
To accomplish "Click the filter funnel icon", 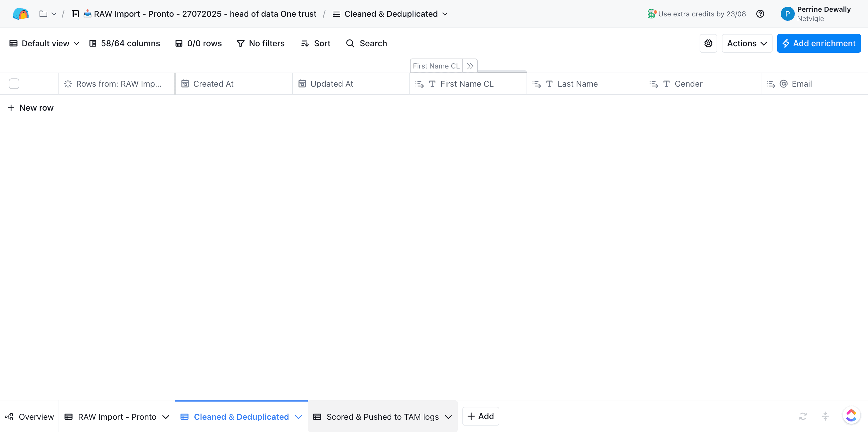I will [241, 43].
